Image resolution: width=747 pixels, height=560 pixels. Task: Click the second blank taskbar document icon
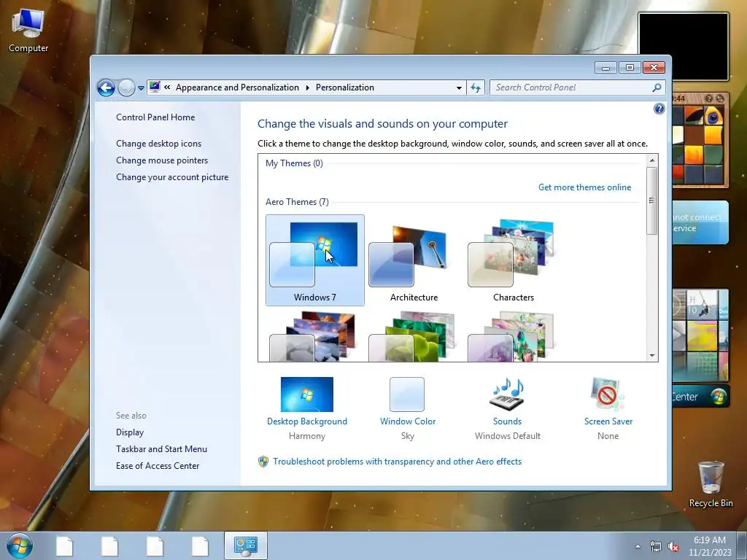click(109, 546)
